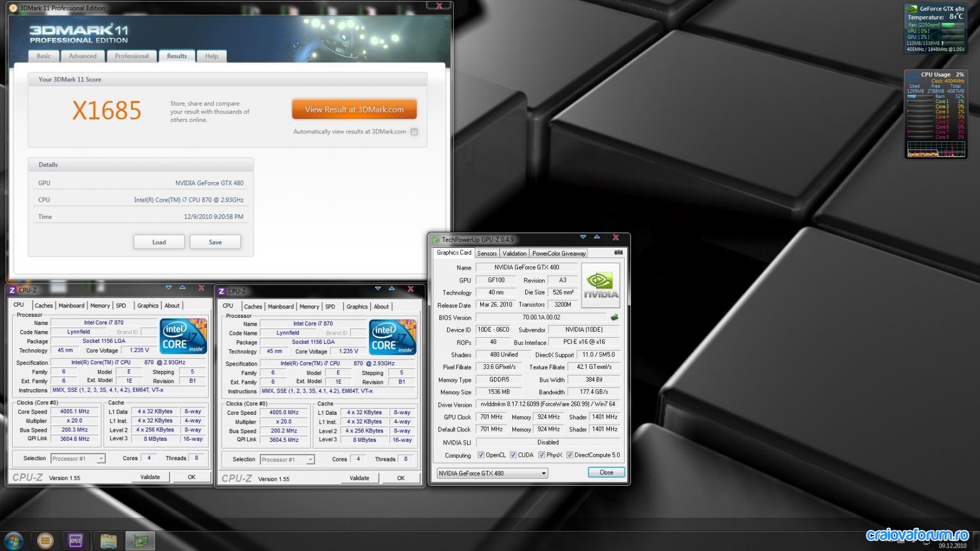Open the Memory tab in the second CPU-Z window
Viewport: 980px width, 551px height.
[309, 307]
